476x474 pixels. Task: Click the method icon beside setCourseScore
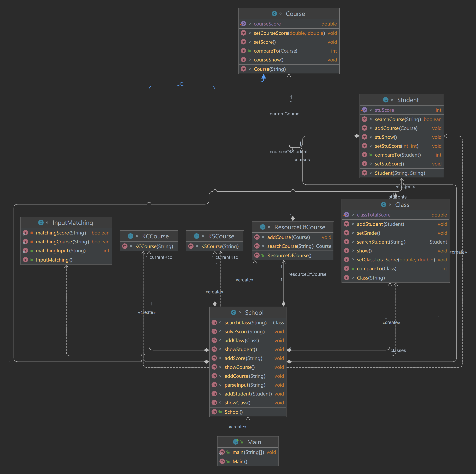[x=243, y=33]
